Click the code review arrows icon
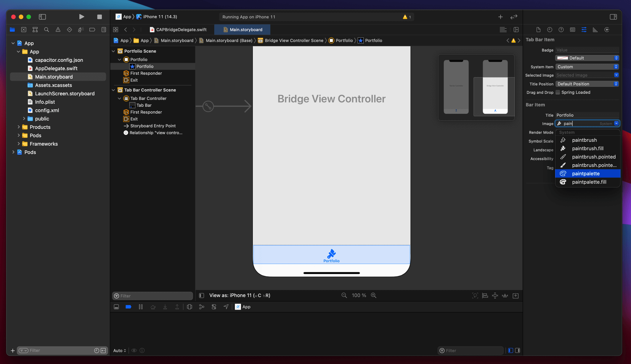631x364 pixels. (514, 17)
